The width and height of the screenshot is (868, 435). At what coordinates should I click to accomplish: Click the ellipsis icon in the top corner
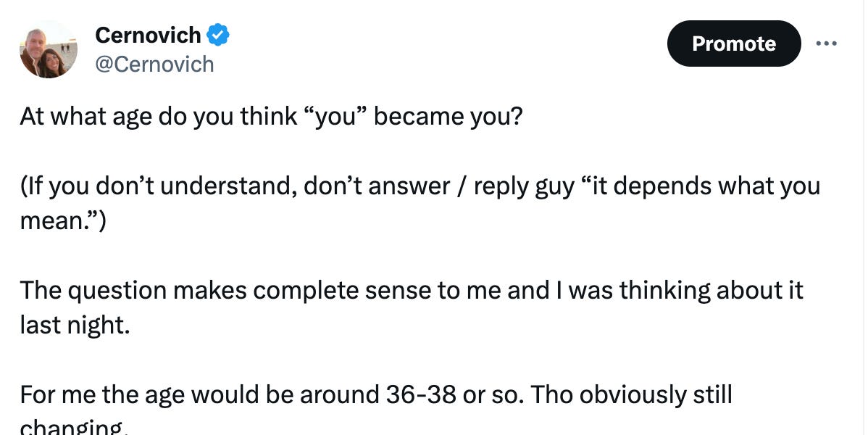click(827, 43)
